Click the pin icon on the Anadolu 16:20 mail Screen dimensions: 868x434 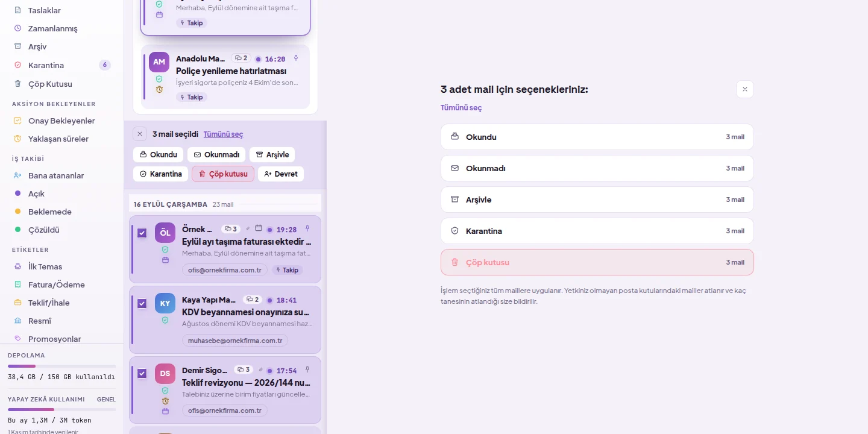pos(296,58)
